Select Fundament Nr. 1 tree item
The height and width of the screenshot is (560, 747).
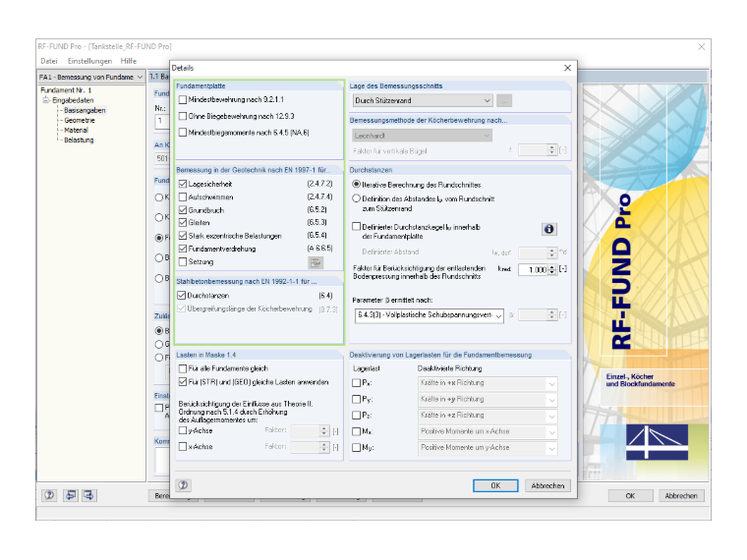coord(66,90)
